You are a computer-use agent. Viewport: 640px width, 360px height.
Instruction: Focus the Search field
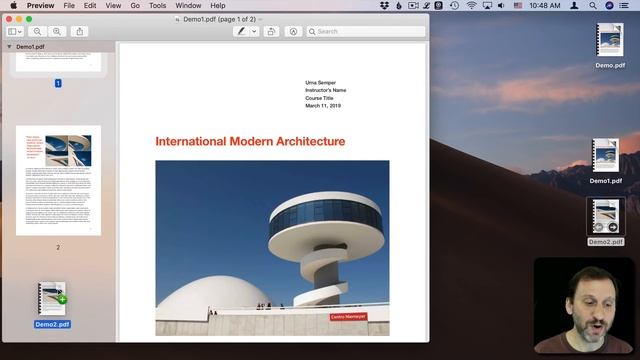pyautogui.click(x=366, y=31)
